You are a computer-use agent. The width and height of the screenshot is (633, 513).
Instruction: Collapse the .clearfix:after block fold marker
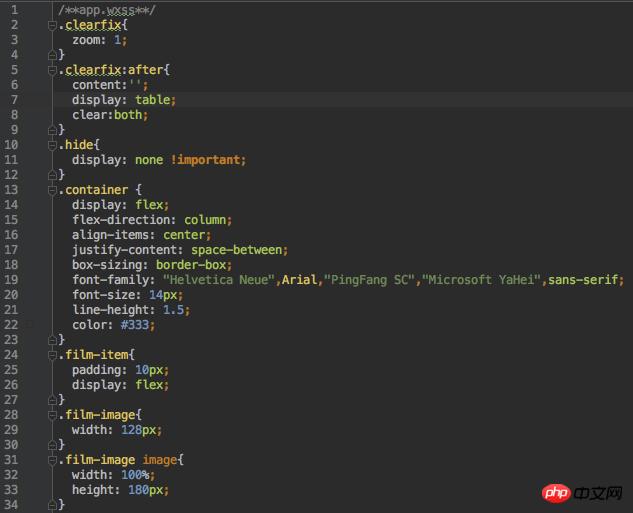[x=52, y=70]
